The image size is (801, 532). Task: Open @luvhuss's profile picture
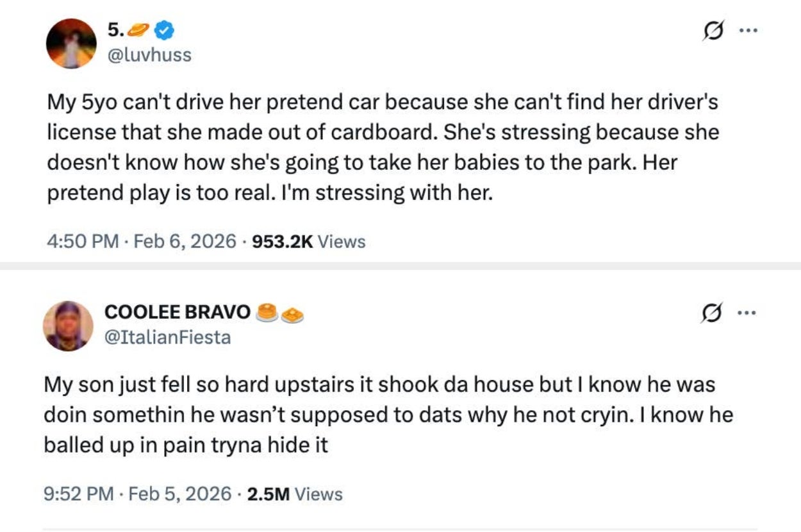click(x=70, y=44)
